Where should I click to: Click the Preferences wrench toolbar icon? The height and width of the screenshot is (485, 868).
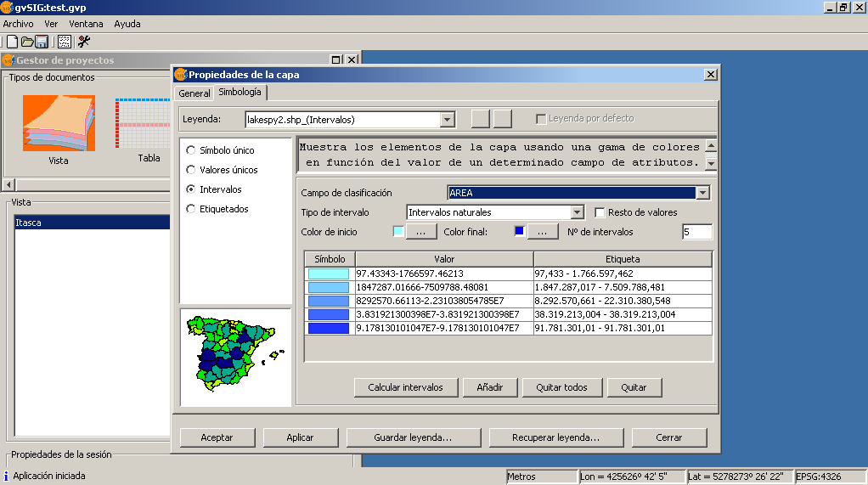84,42
